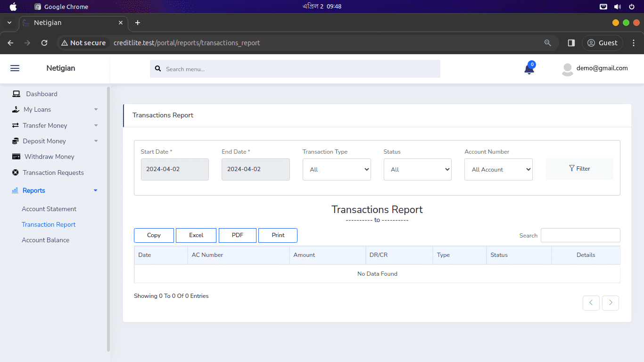Screen dimensions: 644x362
Task: Sort by Amount column header
Action: pos(327,255)
